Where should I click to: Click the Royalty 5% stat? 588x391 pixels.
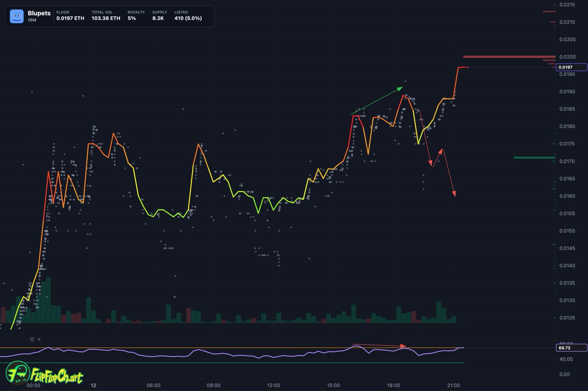coord(136,16)
